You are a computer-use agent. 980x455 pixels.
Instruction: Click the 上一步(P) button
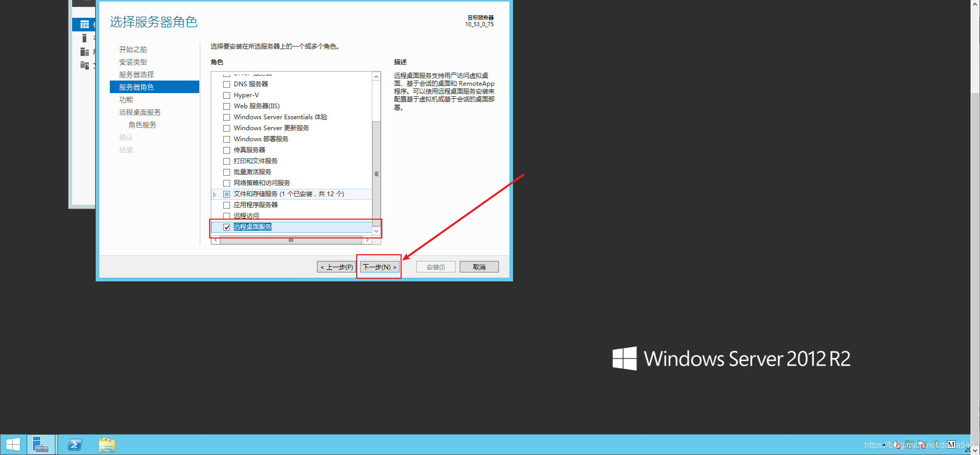(336, 267)
